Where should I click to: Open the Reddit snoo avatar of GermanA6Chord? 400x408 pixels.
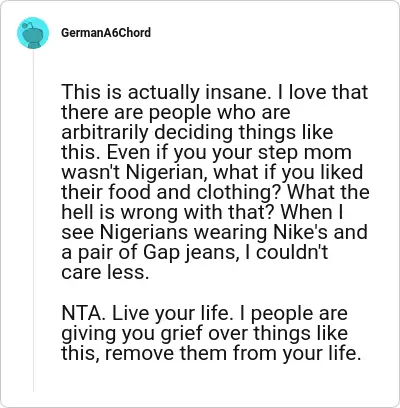(x=33, y=33)
